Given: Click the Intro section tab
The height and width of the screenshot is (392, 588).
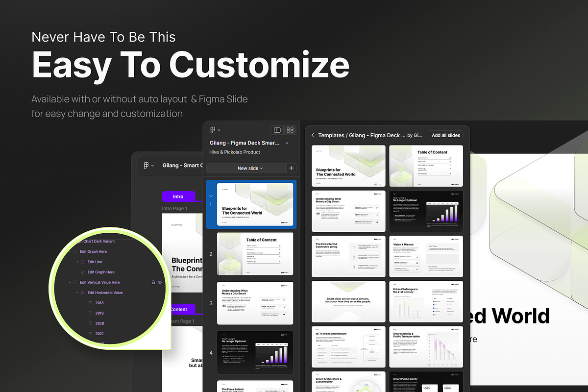Looking at the screenshot, I should pos(178,196).
